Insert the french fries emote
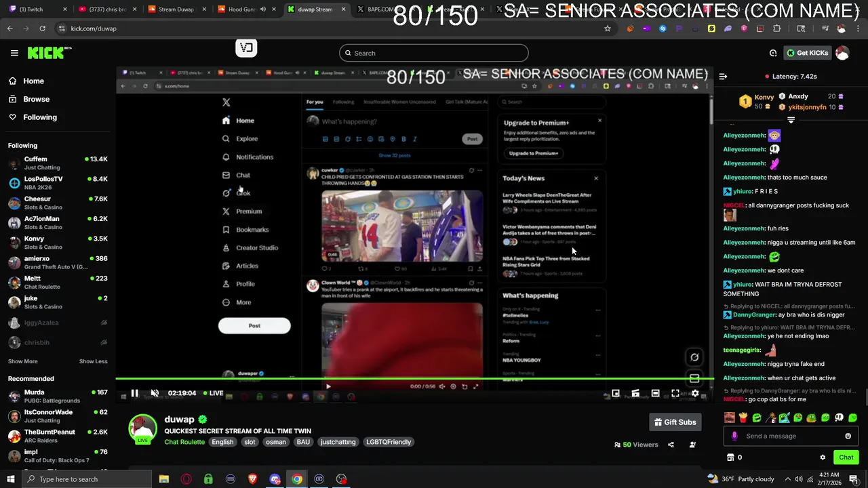This screenshot has height=488, width=868. point(743,418)
